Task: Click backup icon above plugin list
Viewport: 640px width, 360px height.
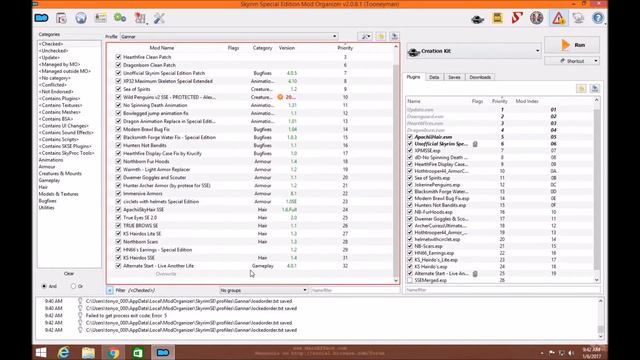Action: click(595, 89)
